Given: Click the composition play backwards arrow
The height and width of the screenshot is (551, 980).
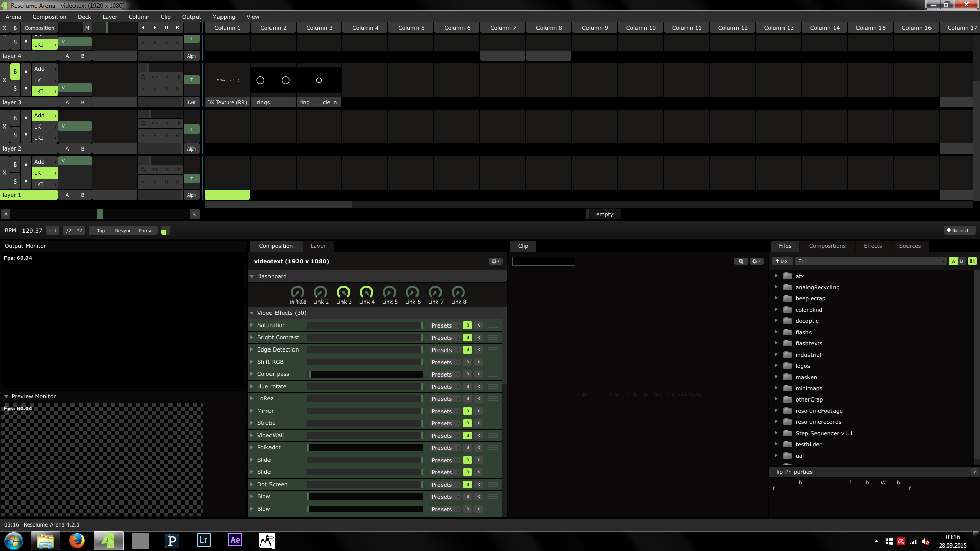Looking at the screenshot, I should coord(143,28).
